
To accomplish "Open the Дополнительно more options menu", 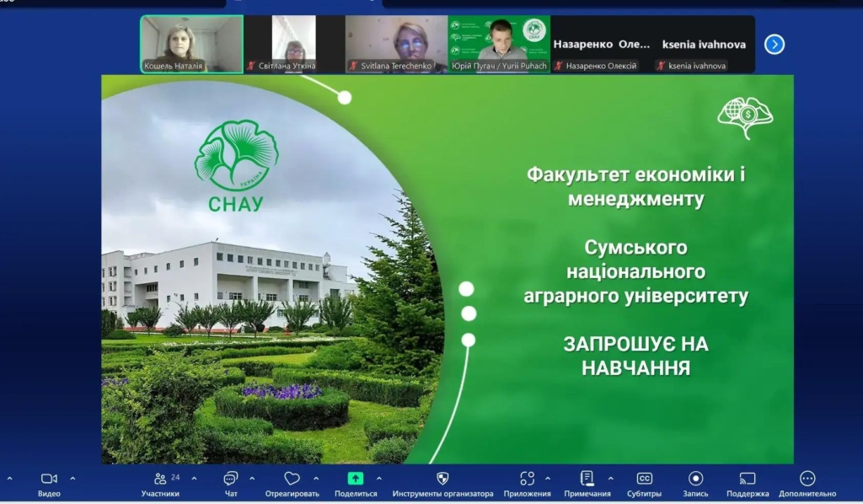I will (807, 479).
